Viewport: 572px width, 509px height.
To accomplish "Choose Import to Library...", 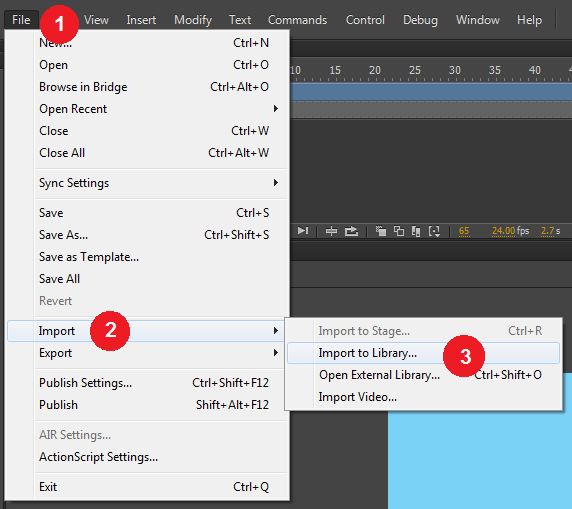I will point(424,353).
